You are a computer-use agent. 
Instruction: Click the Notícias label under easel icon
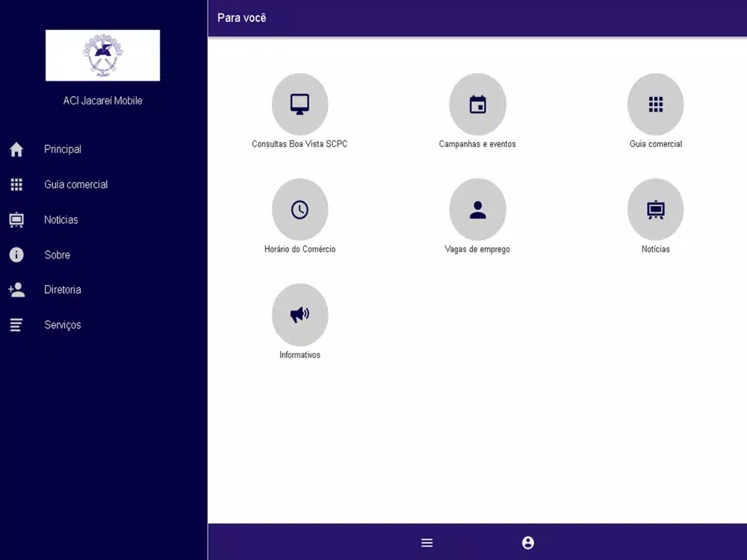coord(656,249)
